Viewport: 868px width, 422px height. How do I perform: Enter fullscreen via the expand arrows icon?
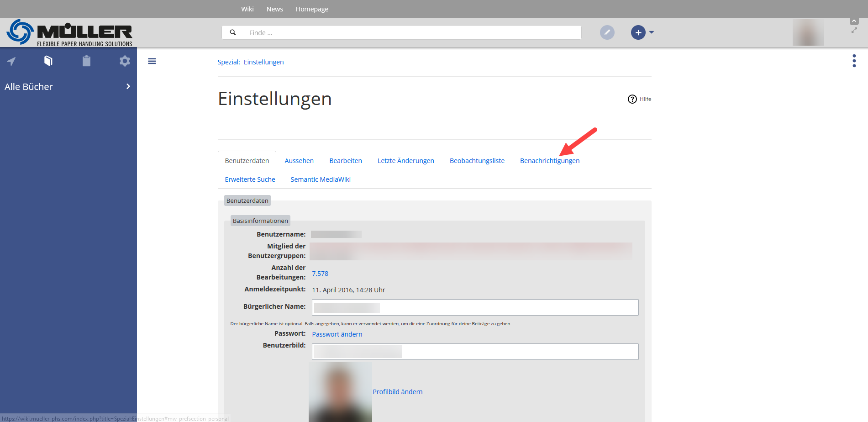click(x=854, y=31)
